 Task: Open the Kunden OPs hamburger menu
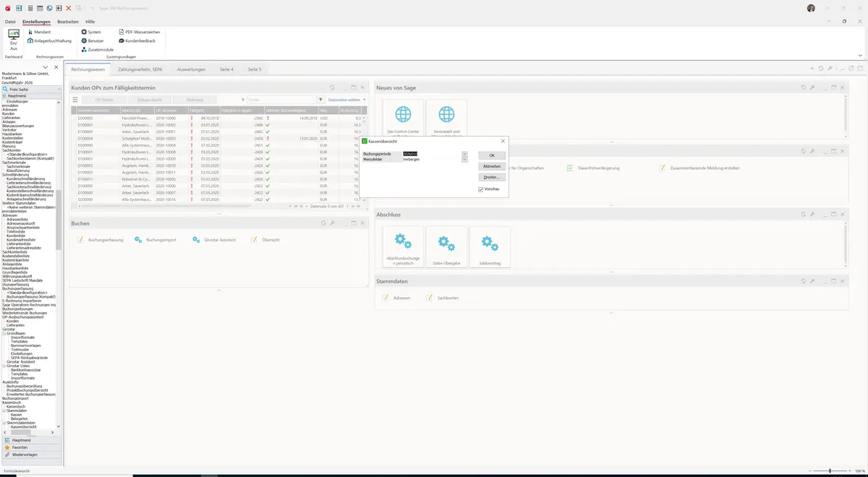click(x=75, y=100)
